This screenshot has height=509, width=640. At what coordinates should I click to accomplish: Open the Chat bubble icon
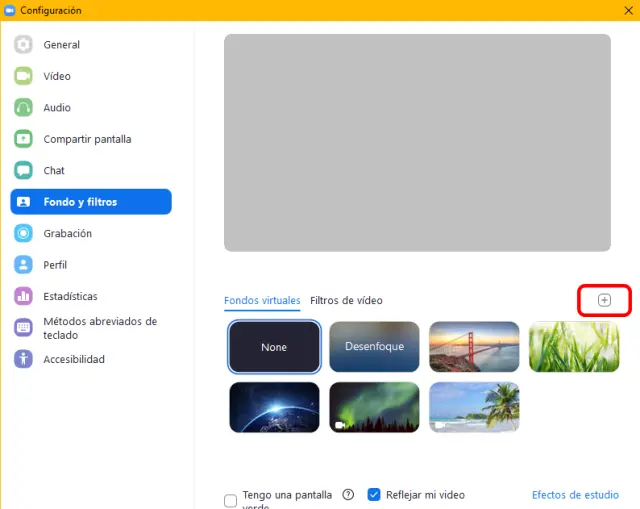[x=24, y=171]
